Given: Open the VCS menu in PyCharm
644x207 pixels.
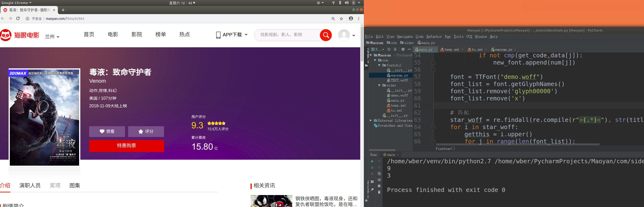Looking at the screenshot, I should [469, 37].
